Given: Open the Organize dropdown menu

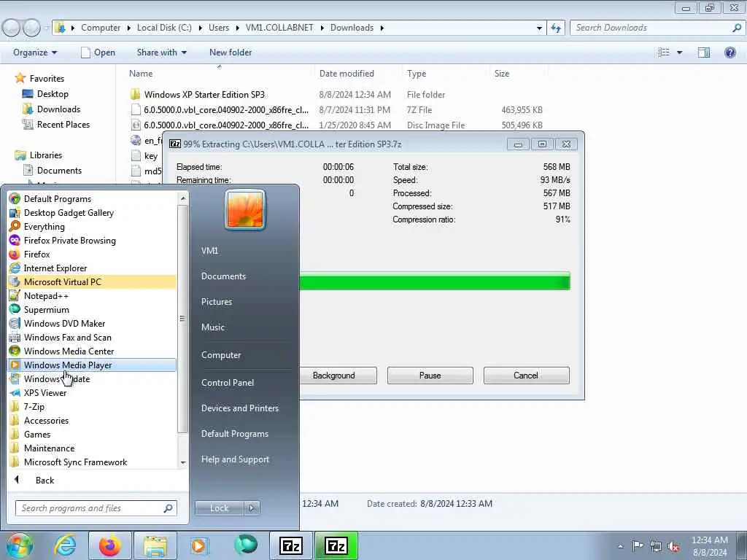Looking at the screenshot, I should pos(35,52).
